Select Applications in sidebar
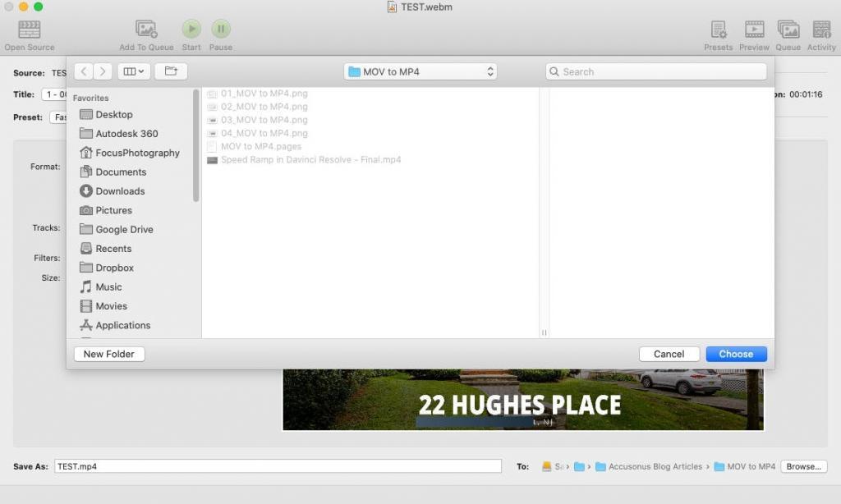The height and width of the screenshot is (504, 841). [x=115, y=325]
